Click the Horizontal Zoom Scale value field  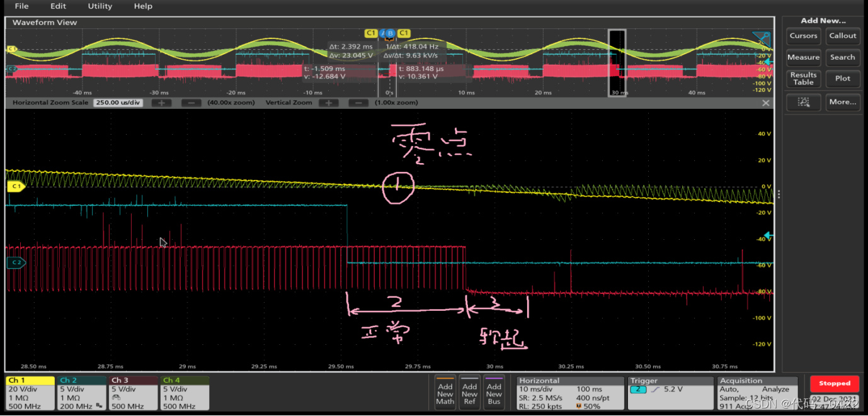[x=119, y=103]
